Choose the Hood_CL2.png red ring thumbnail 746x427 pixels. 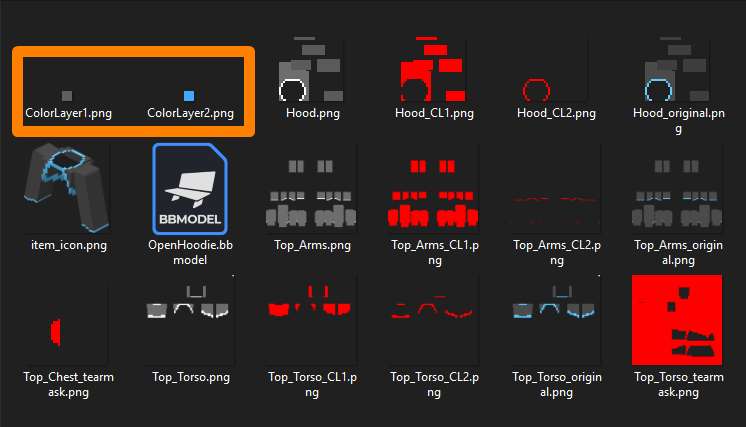(536, 90)
